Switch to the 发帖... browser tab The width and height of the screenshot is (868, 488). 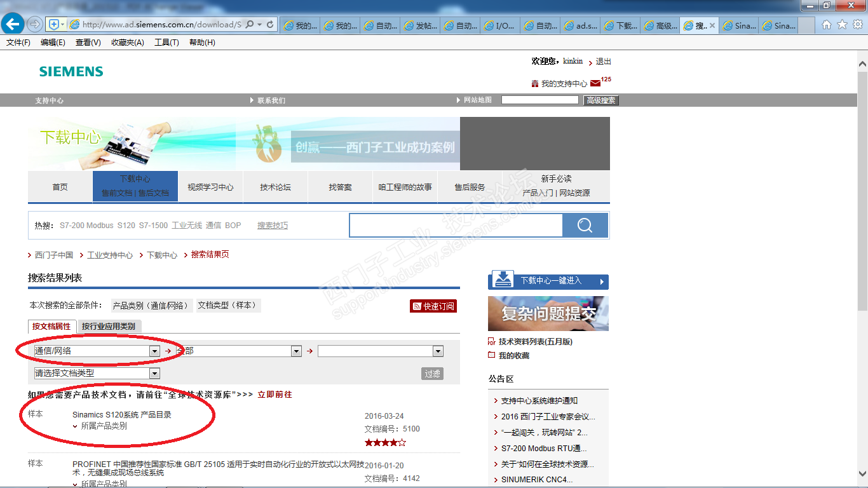(421, 26)
